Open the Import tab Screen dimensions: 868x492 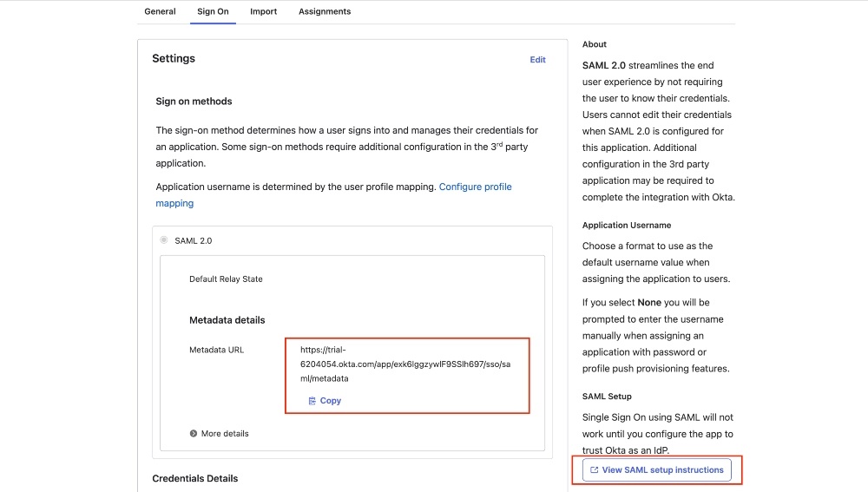click(x=264, y=11)
